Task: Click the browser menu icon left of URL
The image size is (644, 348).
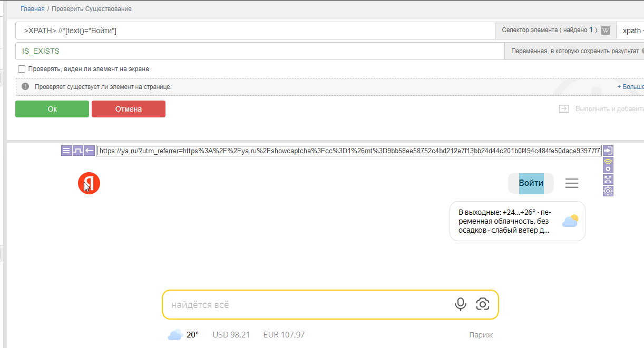Action: click(66, 151)
